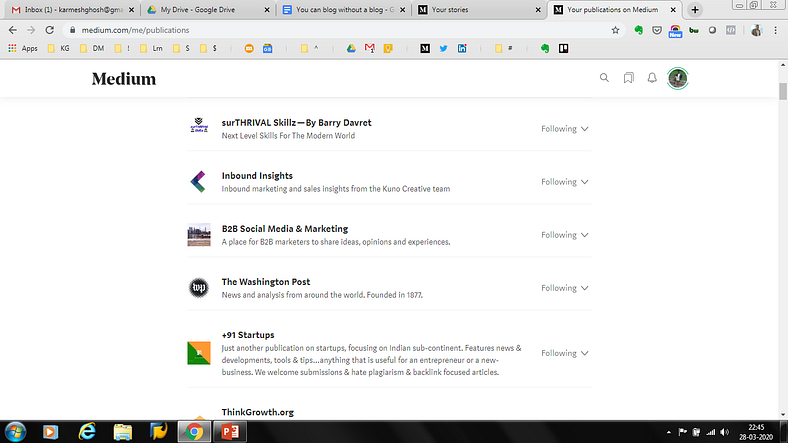Close the Your stories tab

click(538, 10)
